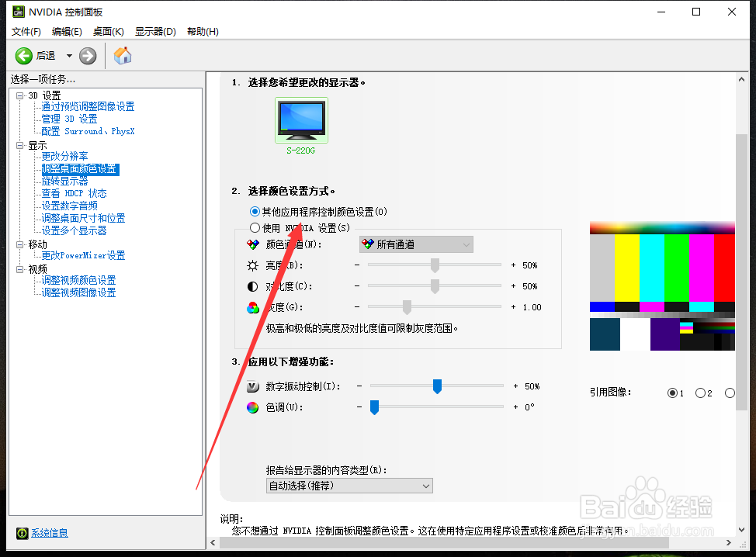756x557 pixels.
Task: Select 调整桌面颜色设置 in the tree
Action: (x=79, y=168)
